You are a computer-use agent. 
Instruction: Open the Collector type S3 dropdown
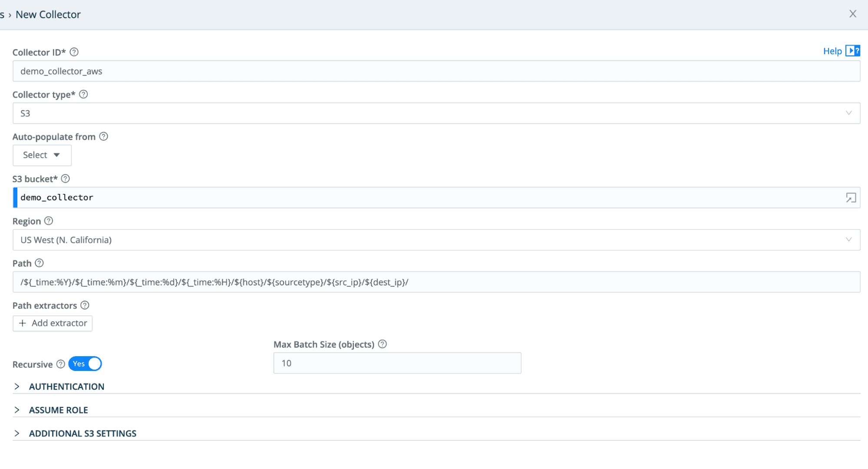(436, 113)
